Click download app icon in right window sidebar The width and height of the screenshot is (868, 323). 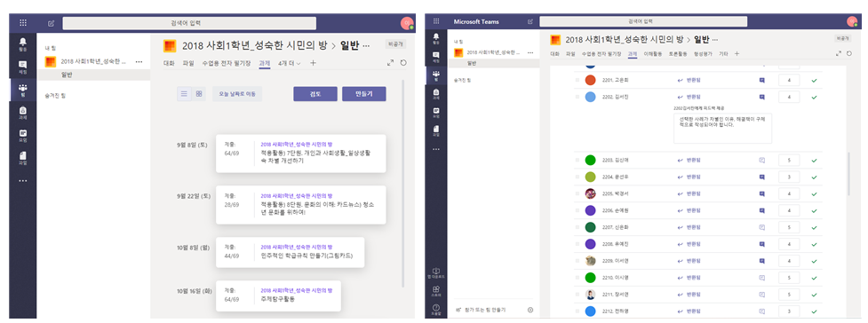pos(436,272)
